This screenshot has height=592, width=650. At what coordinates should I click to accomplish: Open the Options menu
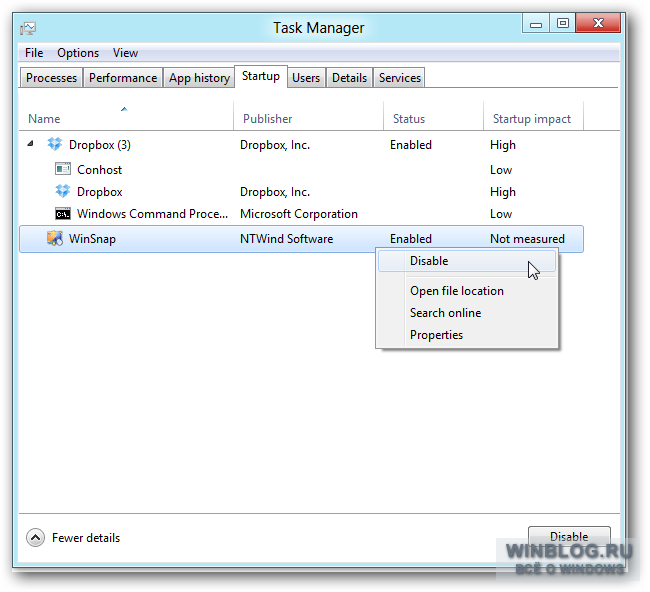pos(78,53)
